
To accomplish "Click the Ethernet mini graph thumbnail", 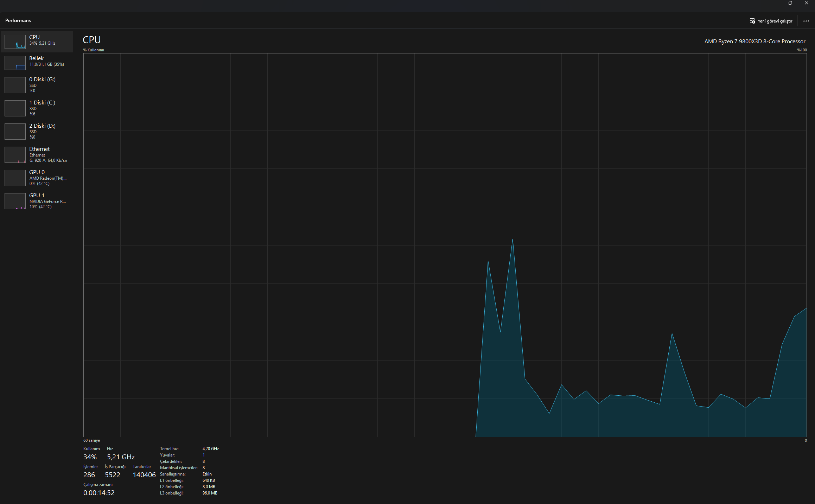I will pos(15,155).
